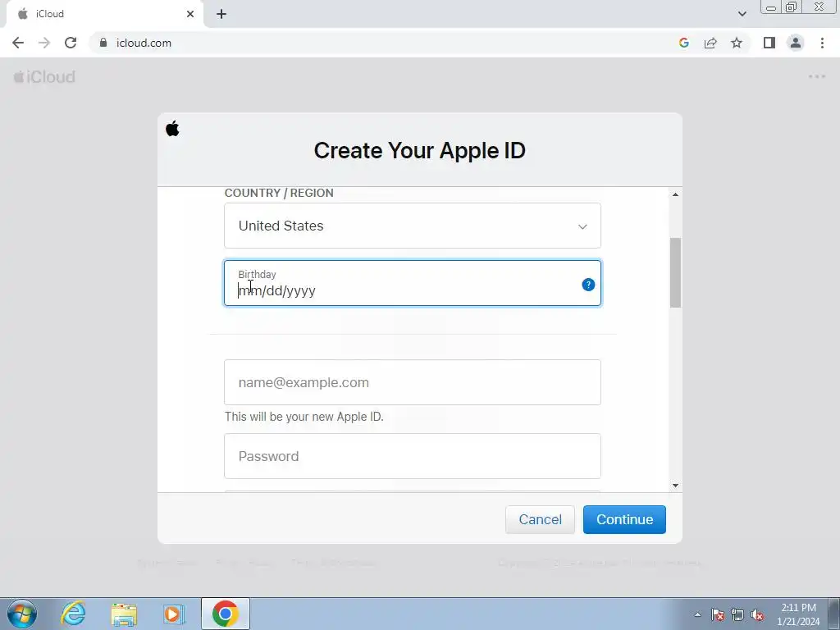Click the "COUNTRY / REGION" label
Screen dimensions: 840x630
pos(279,193)
